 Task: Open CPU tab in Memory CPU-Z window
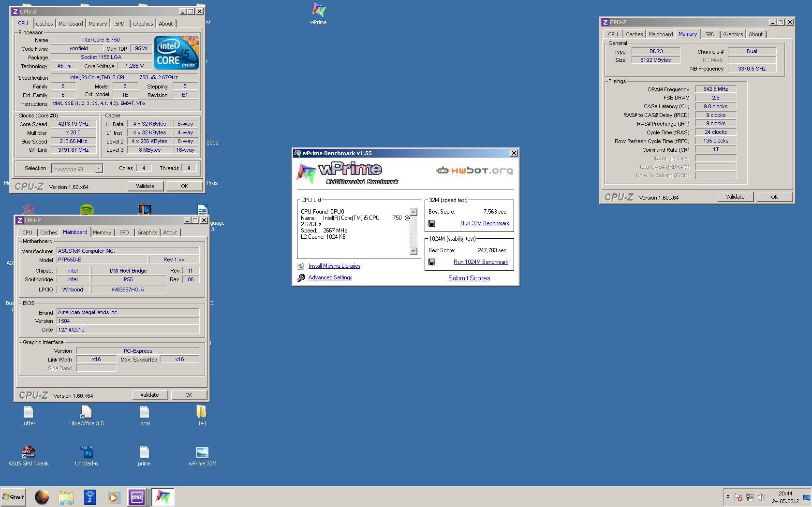[613, 34]
